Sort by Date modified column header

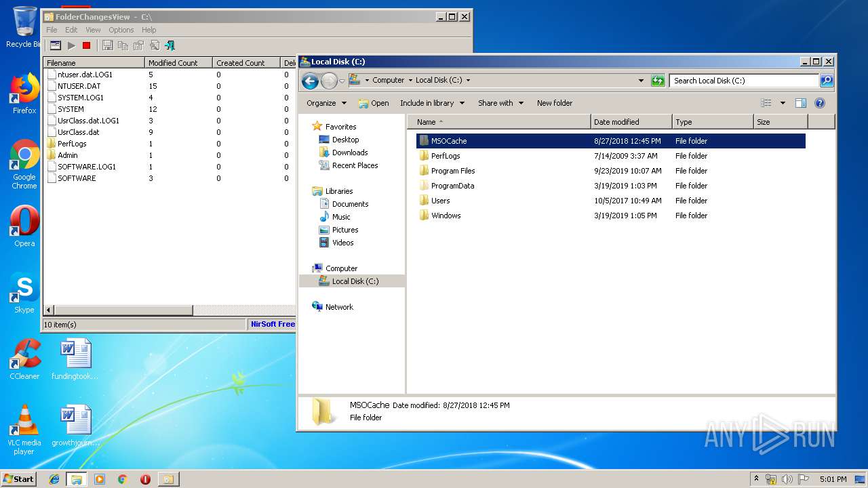[x=632, y=122]
